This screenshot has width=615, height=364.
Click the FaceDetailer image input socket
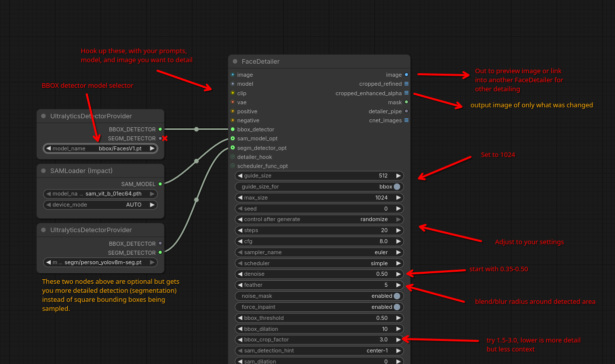233,75
